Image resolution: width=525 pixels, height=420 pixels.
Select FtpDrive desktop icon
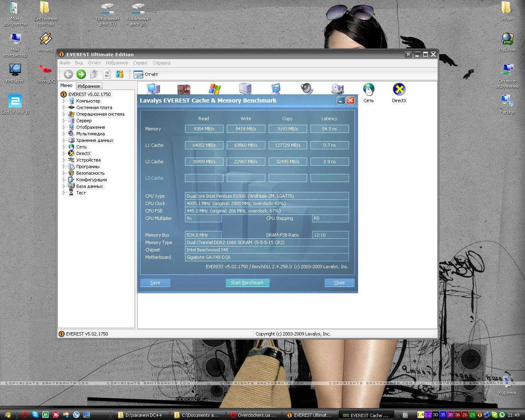point(507,42)
